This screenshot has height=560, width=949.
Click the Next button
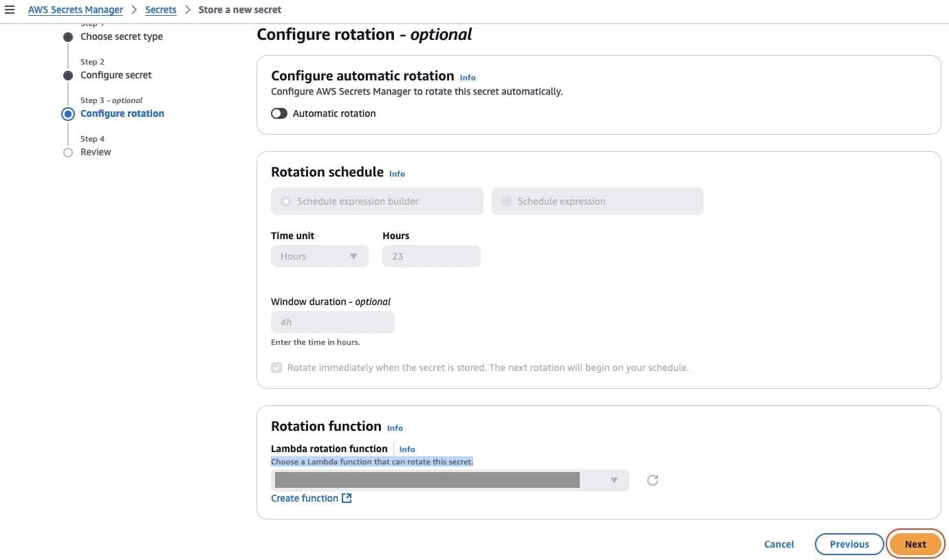click(915, 544)
